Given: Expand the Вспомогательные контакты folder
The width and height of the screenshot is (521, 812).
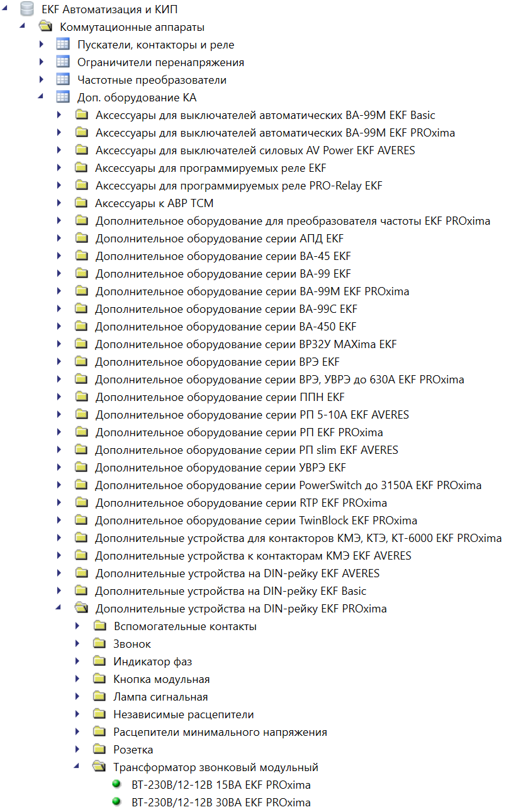Looking at the screenshot, I should [78, 626].
